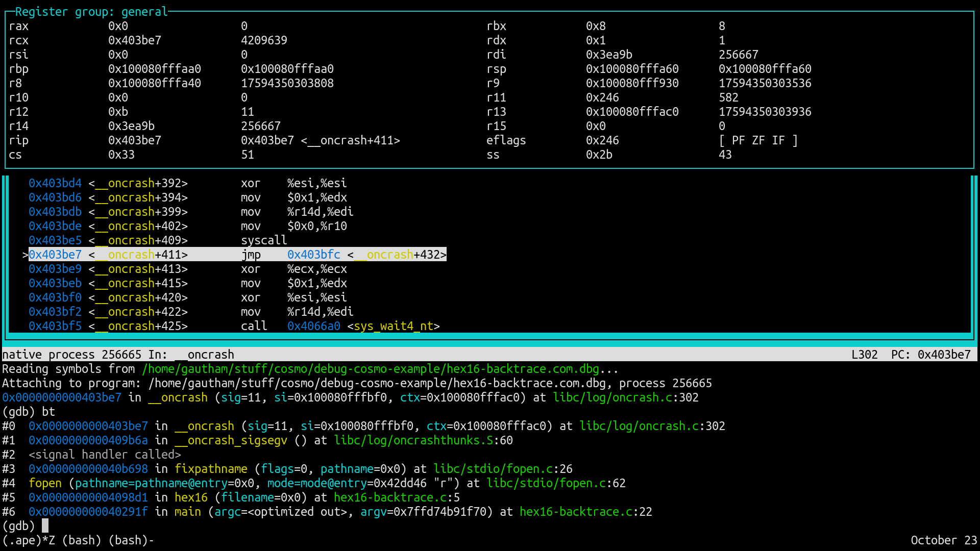Click address 0x403be7 in highlighted assembly line

pos(55,255)
